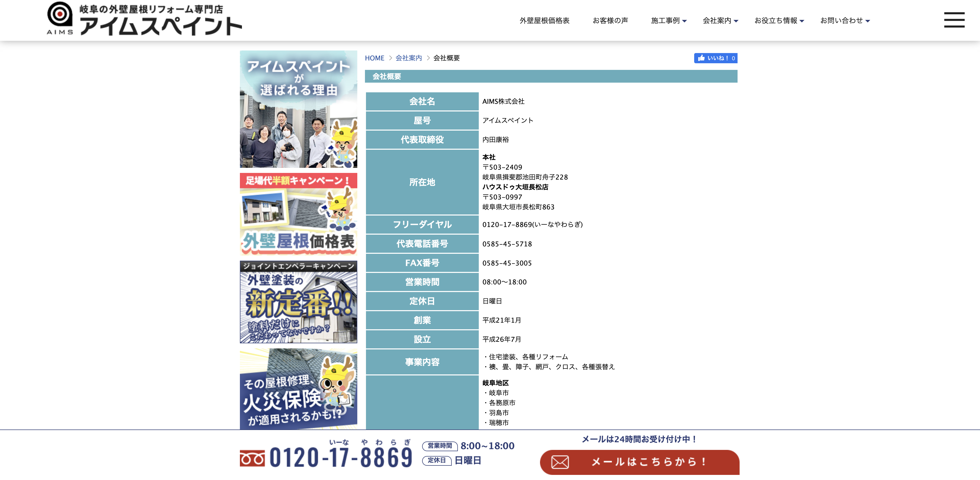
Task: Open 足場代半額キャンペーン price banner
Action: tap(298, 214)
